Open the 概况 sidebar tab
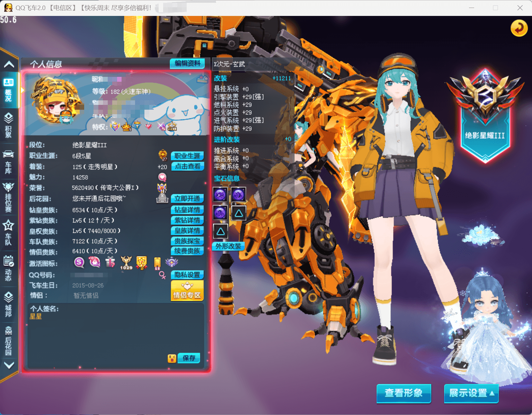Image resolution: width=532 pixels, height=415 pixels. click(8, 90)
